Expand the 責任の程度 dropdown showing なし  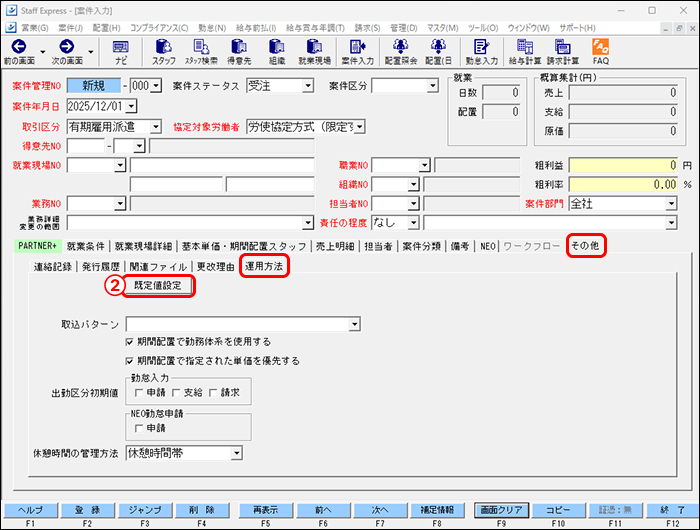(413, 222)
